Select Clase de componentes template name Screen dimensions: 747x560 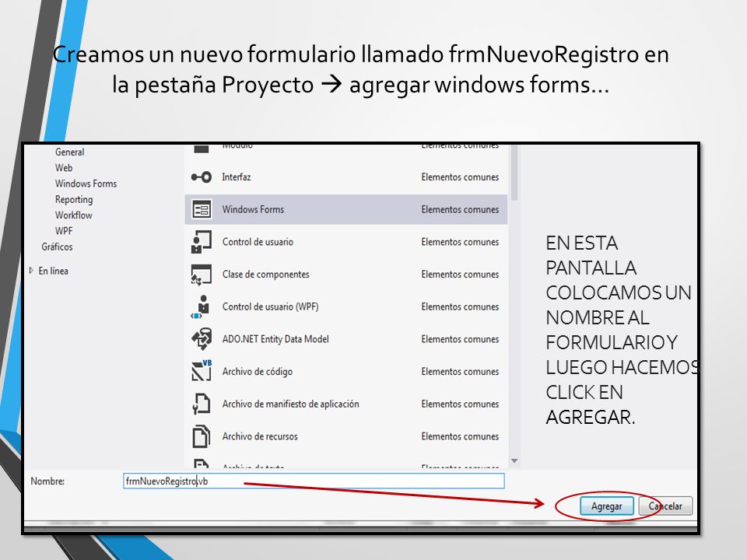pyautogui.click(x=266, y=275)
